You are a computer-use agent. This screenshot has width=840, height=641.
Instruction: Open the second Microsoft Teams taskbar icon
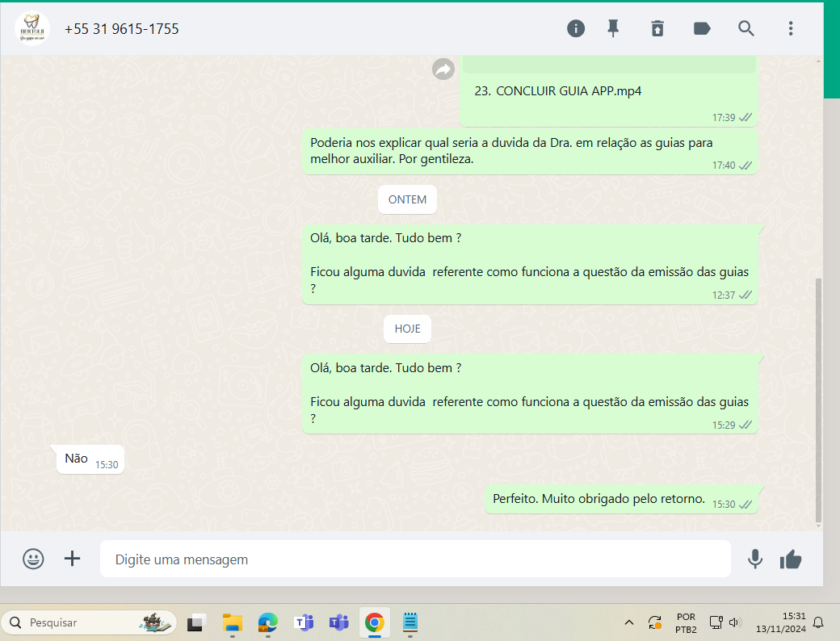coord(339,622)
